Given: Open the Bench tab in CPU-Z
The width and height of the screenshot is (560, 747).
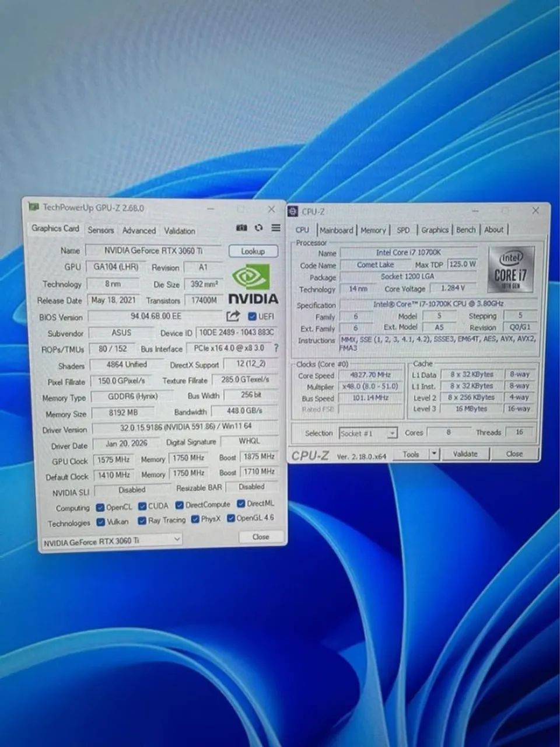Looking at the screenshot, I should (466, 230).
